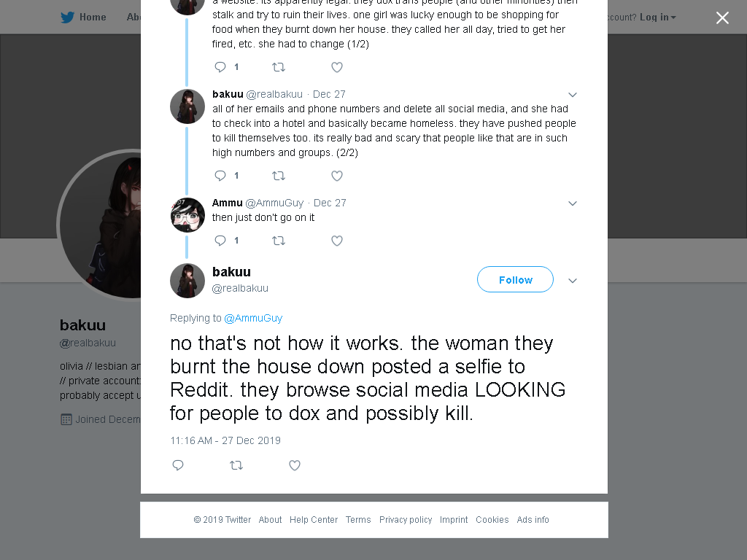The height and width of the screenshot is (560, 747).
Task: Like the main tweet by bakuu
Action: click(295, 465)
